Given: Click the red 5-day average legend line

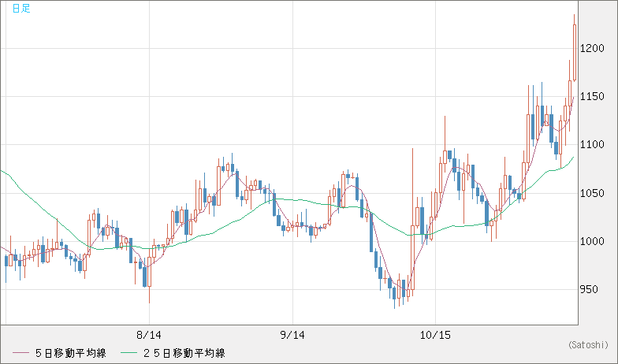Looking at the screenshot, I should tap(20, 353).
